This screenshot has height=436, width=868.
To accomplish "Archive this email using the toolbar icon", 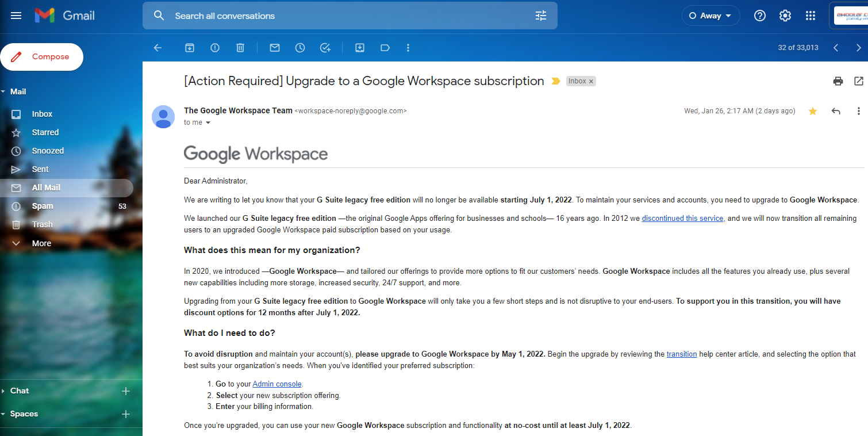I will (x=190, y=48).
